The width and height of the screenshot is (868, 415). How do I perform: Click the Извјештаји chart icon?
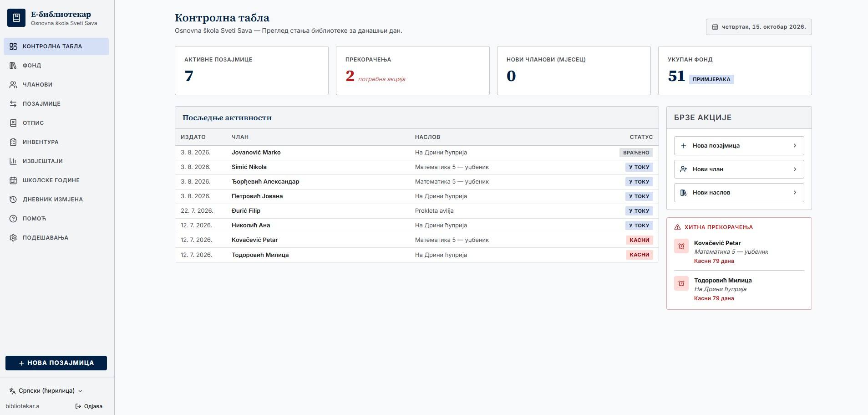tap(13, 161)
